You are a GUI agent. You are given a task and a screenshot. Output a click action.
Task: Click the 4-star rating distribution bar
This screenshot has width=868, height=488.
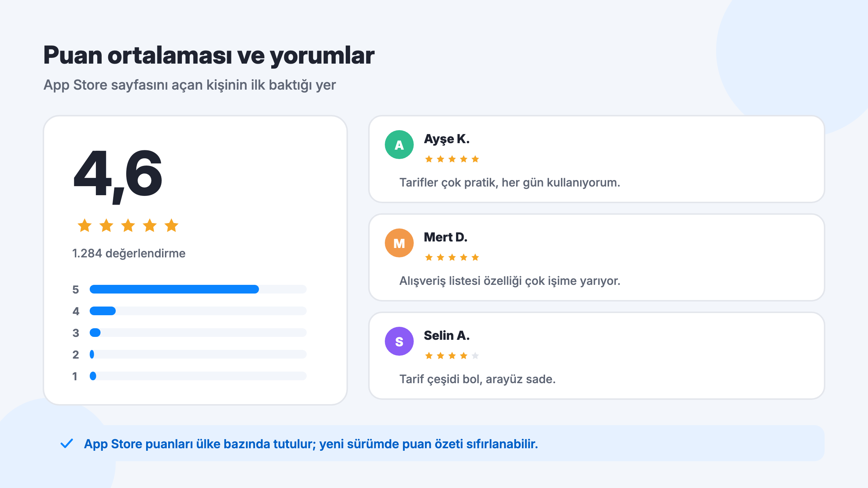(198, 311)
